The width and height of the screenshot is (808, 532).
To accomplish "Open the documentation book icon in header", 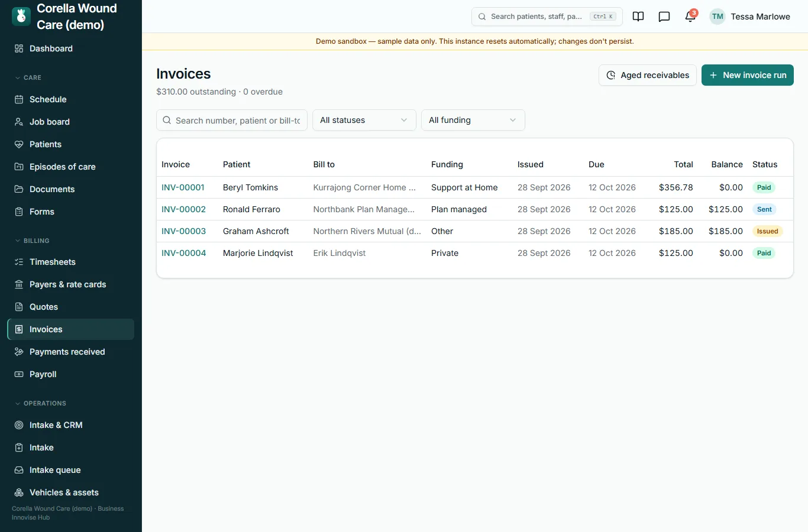I will 638,17.
